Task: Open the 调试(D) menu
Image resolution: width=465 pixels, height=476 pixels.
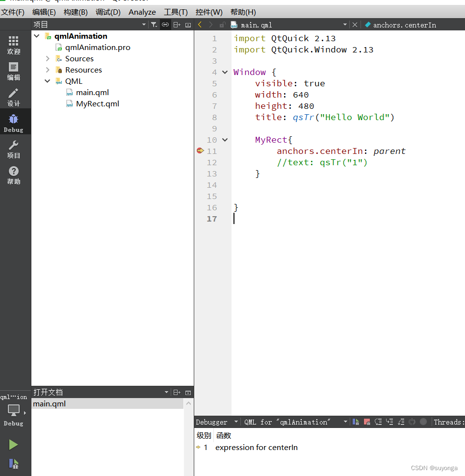Action: pos(108,12)
